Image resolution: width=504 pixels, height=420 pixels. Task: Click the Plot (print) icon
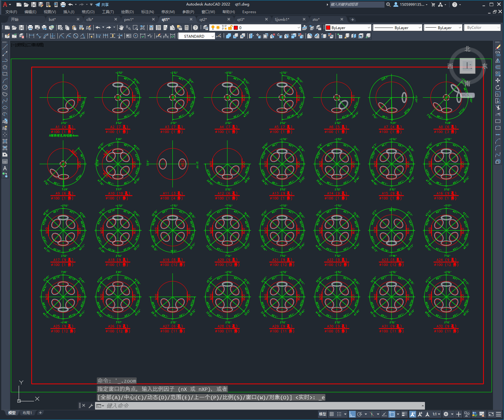coord(30,28)
